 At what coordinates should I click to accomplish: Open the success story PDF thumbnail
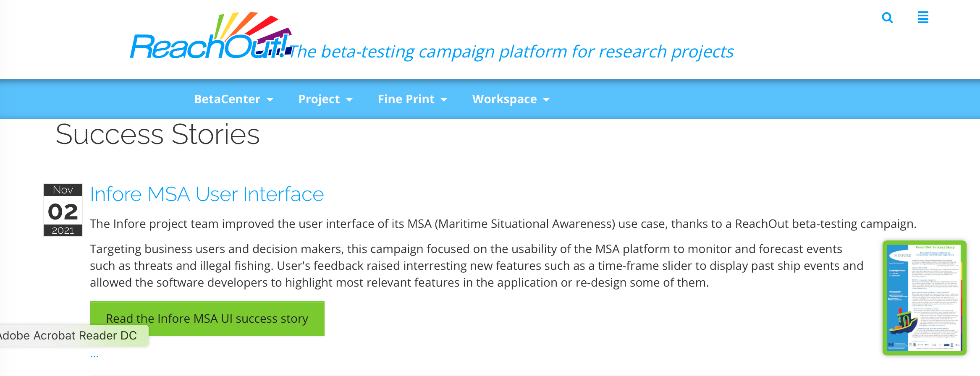tap(924, 298)
